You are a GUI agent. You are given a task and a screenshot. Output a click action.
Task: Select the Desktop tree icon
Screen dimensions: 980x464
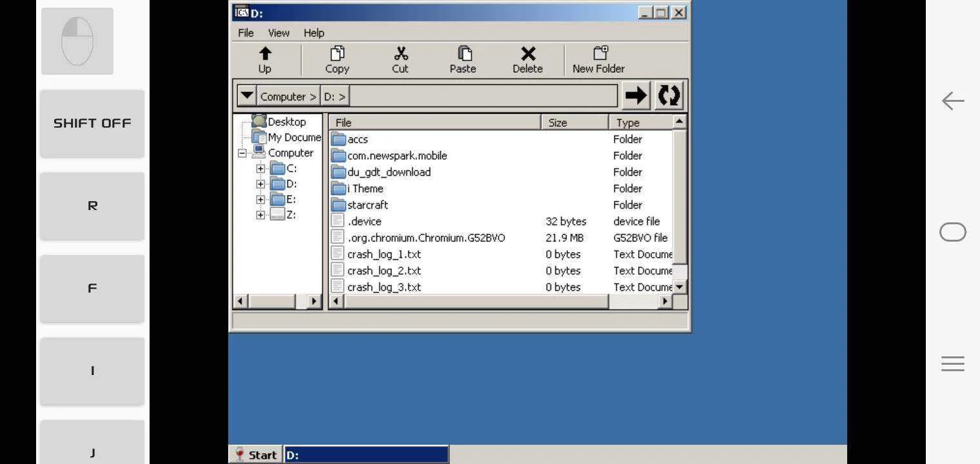pos(259,121)
